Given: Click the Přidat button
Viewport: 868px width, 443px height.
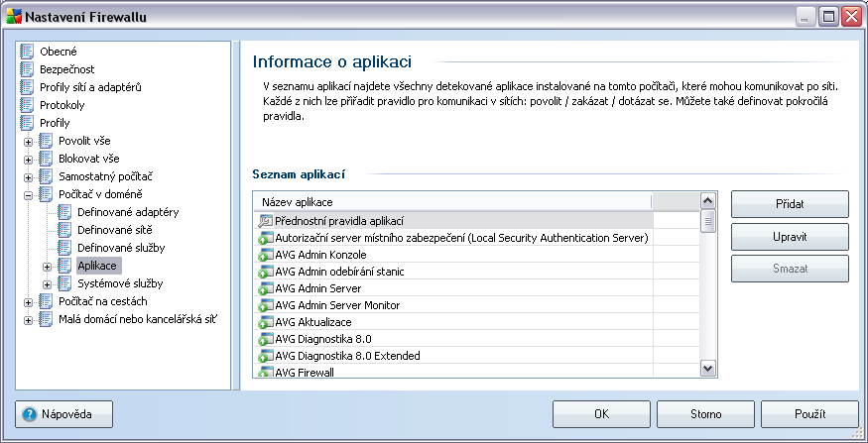Looking at the screenshot, I should pyautogui.click(x=790, y=204).
